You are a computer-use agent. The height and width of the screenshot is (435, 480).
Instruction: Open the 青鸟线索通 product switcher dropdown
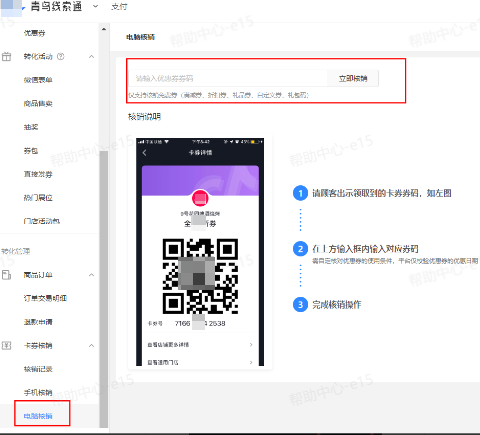[x=95, y=6]
